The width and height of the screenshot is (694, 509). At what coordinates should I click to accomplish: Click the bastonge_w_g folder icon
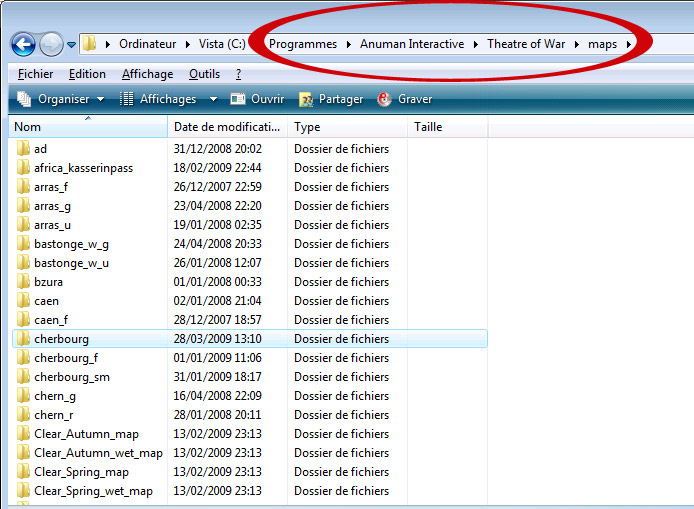tap(24, 244)
